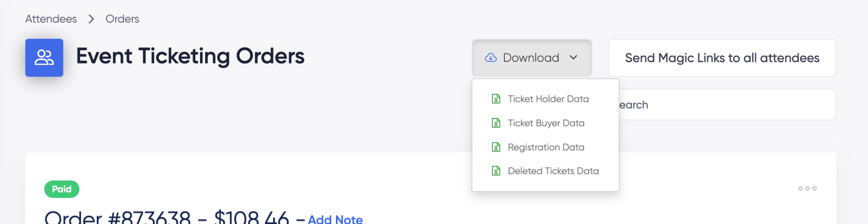This screenshot has width=868, height=224.
Task: Click the spreadsheet icon beside Ticket Holder Data
Action: (x=496, y=99)
